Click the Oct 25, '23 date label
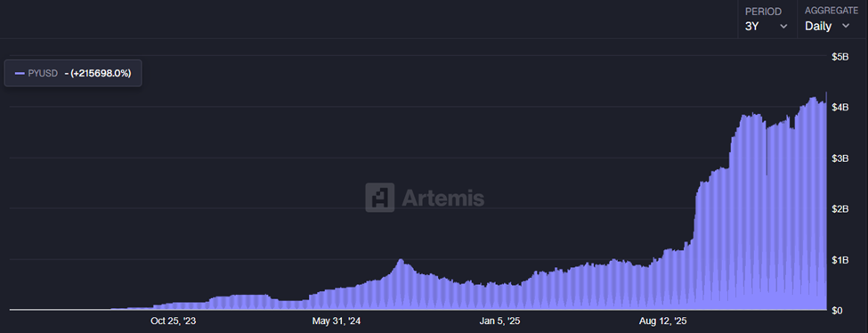Viewport: 868px width, 333px height. point(173,321)
